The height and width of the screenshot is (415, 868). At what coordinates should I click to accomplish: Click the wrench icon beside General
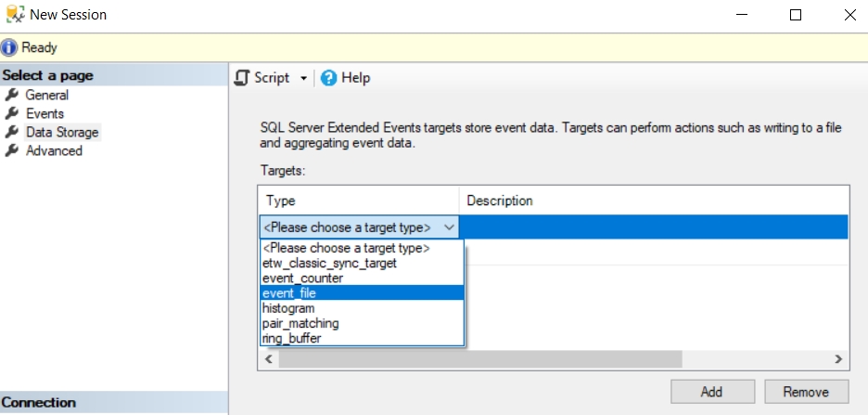point(12,95)
